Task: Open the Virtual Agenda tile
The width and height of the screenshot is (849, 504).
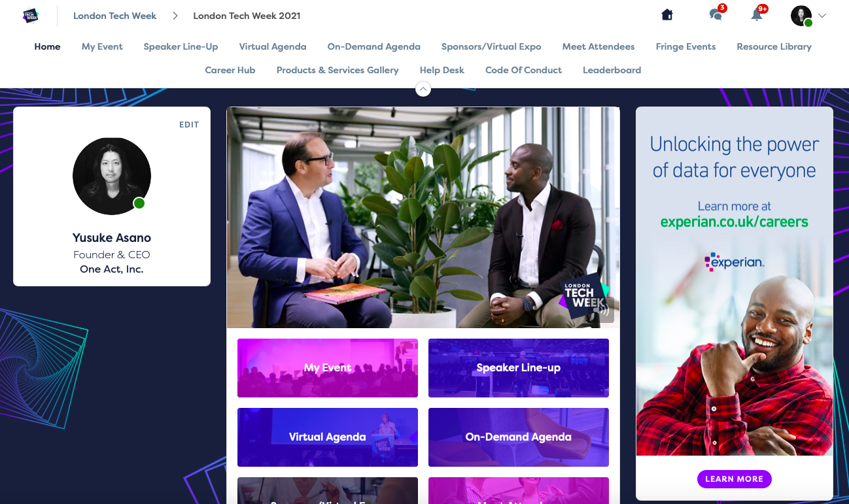Action: pyautogui.click(x=328, y=437)
